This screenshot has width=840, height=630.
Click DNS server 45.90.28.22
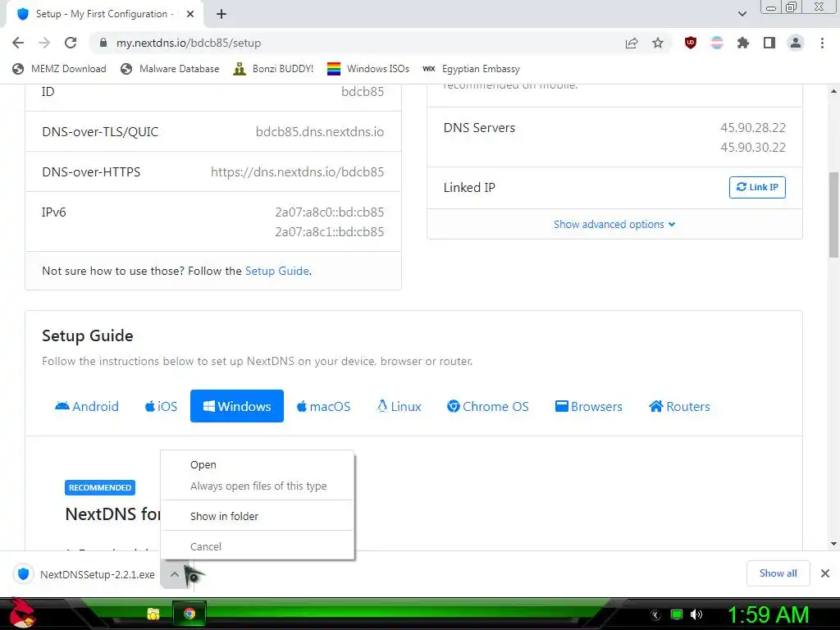(x=753, y=128)
